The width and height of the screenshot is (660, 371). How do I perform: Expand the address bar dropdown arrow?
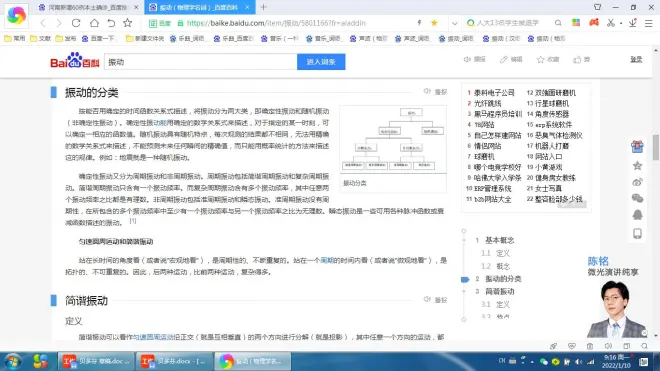(455, 23)
